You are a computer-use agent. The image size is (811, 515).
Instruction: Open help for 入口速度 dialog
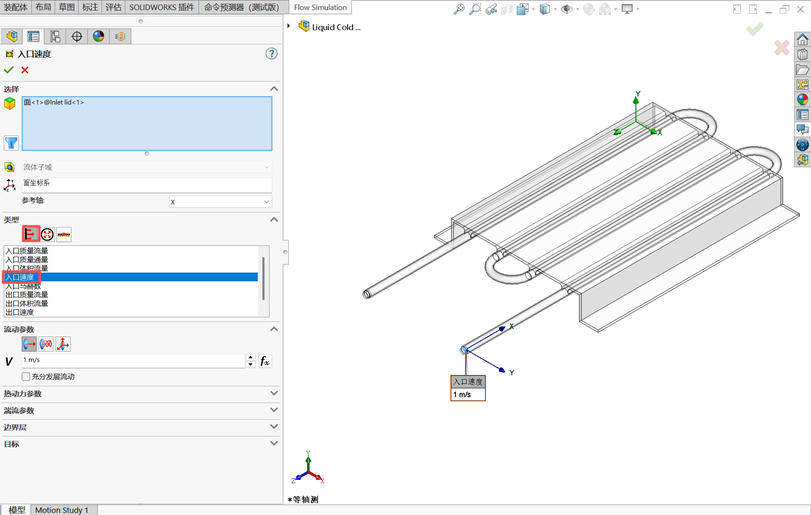pos(271,54)
